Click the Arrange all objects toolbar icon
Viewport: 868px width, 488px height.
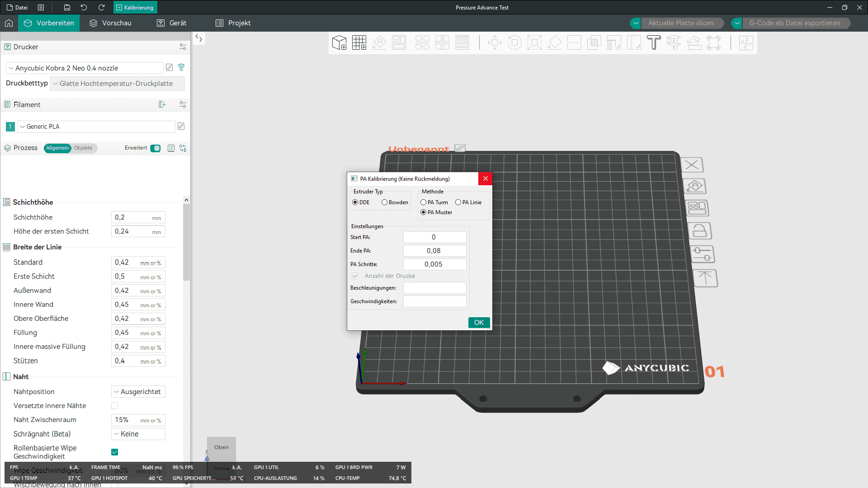[x=399, y=42]
